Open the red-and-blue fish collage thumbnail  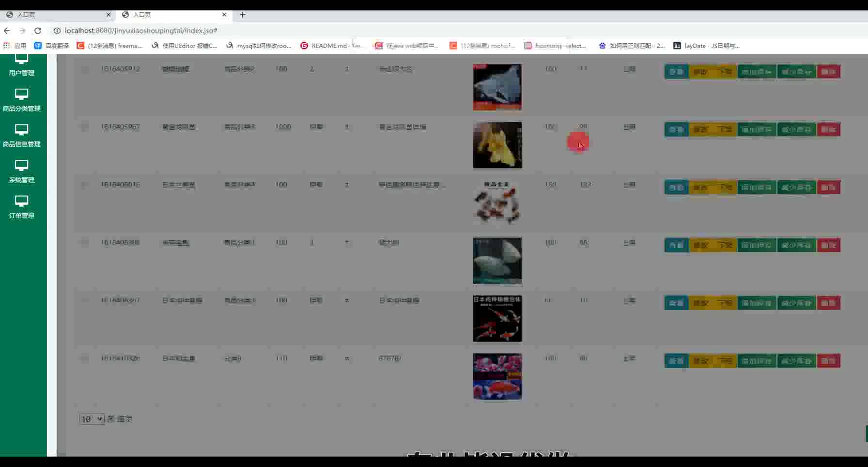[x=497, y=376]
